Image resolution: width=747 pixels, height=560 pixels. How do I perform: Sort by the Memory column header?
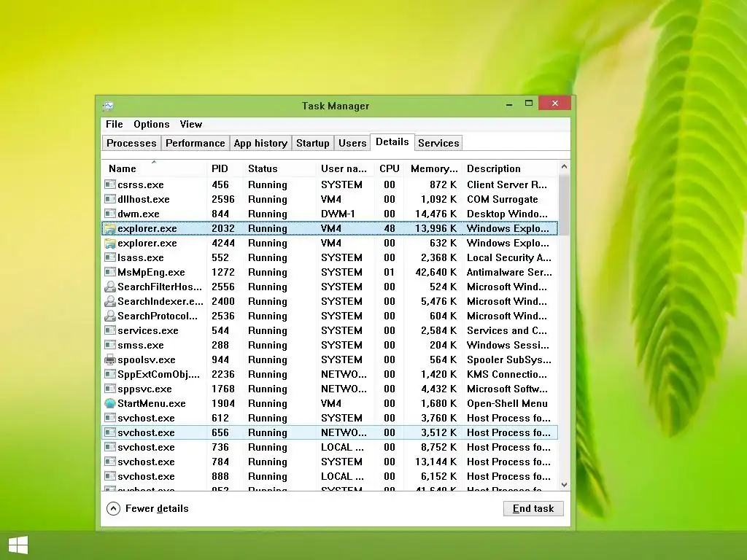pos(434,168)
